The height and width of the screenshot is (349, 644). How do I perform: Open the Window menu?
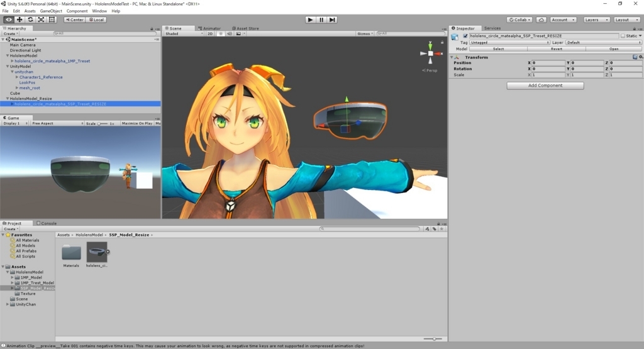pos(99,11)
